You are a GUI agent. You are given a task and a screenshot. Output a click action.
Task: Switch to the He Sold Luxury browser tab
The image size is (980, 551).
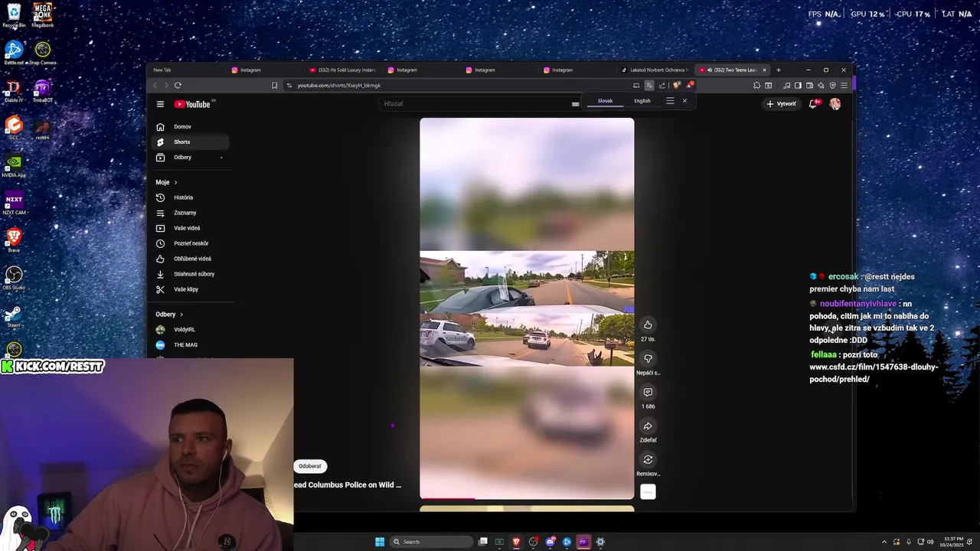point(341,70)
